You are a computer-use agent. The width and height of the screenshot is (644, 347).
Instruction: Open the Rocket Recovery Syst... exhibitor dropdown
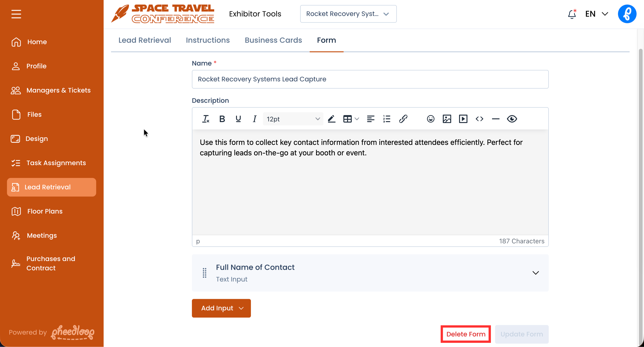348,14
